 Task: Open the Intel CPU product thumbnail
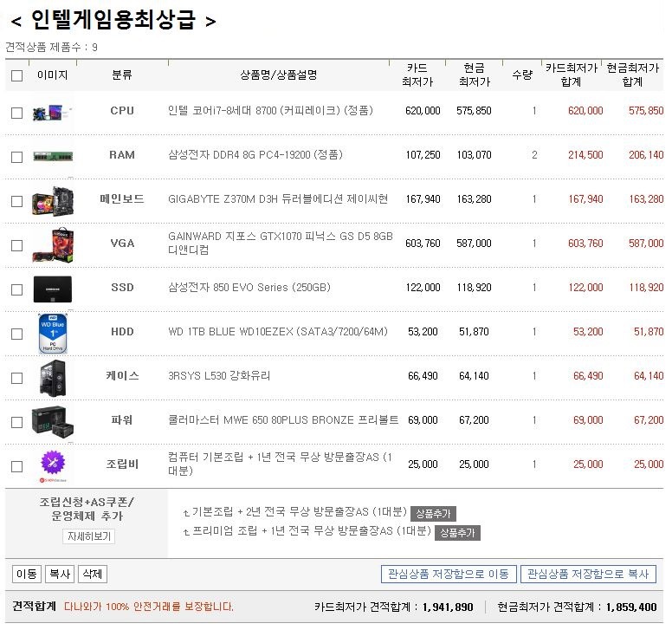tap(52, 113)
